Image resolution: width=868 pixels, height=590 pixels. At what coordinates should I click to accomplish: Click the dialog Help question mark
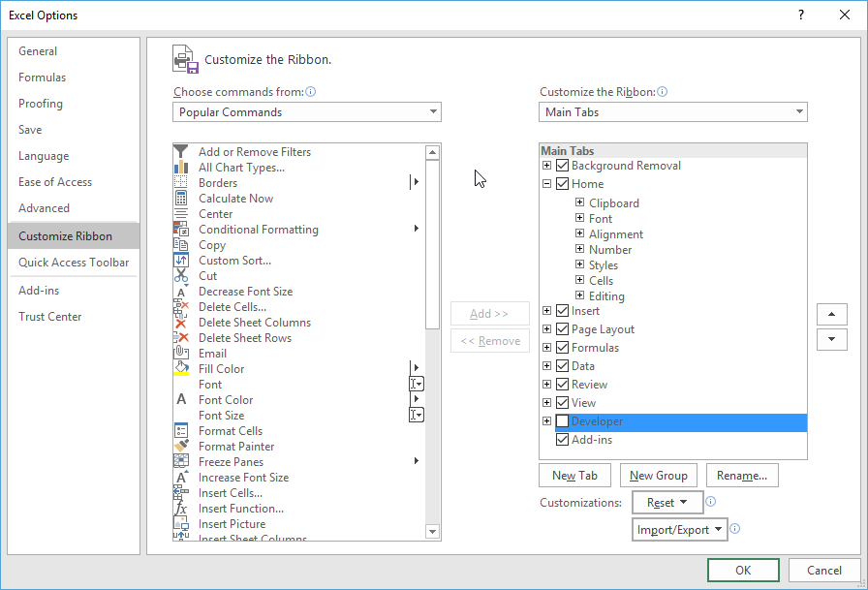pos(800,15)
